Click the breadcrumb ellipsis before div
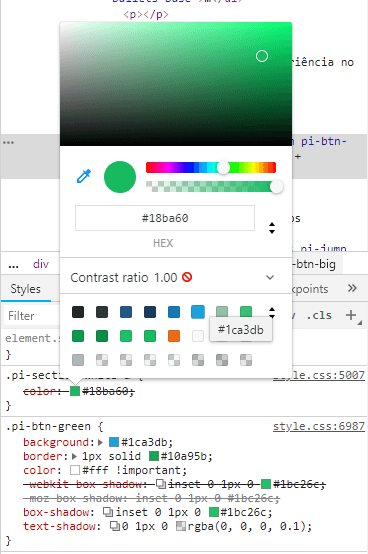This screenshot has width=368, height=554. coord(13,265)
